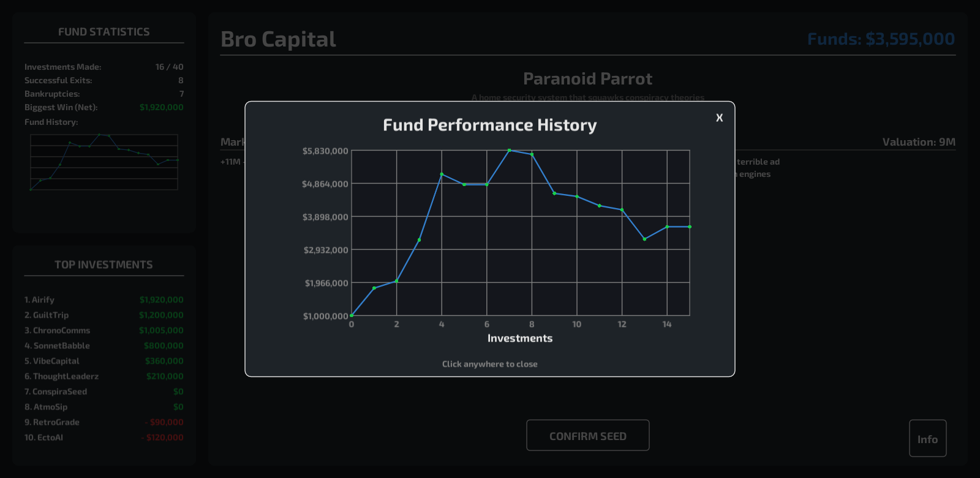
Task: Click the Fund Performance History title
Action: coord(489,125)
